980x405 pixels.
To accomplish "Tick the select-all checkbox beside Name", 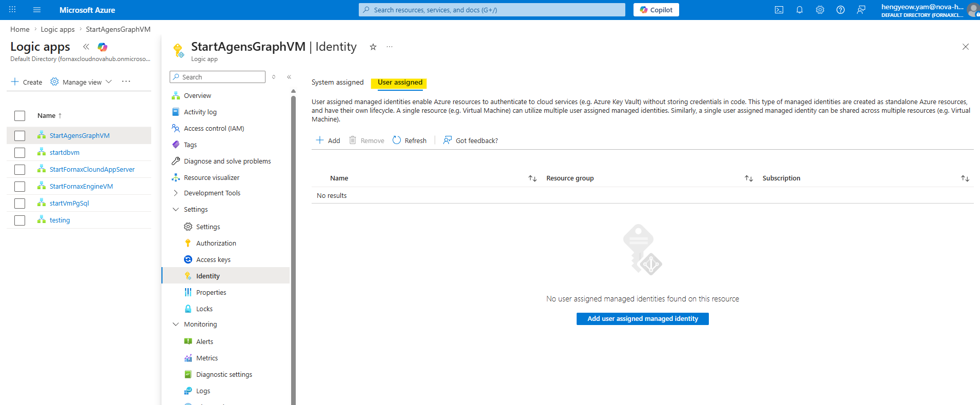I will point(19,116).
